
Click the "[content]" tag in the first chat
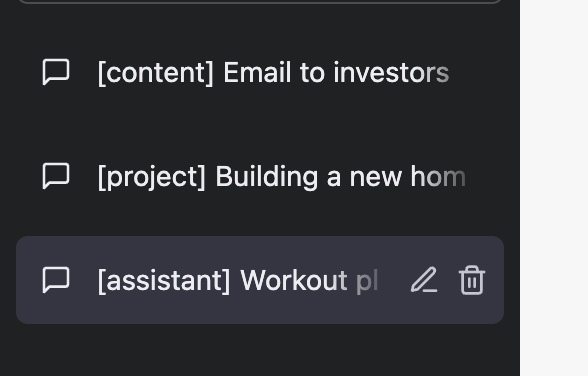(x=156, y=73)
